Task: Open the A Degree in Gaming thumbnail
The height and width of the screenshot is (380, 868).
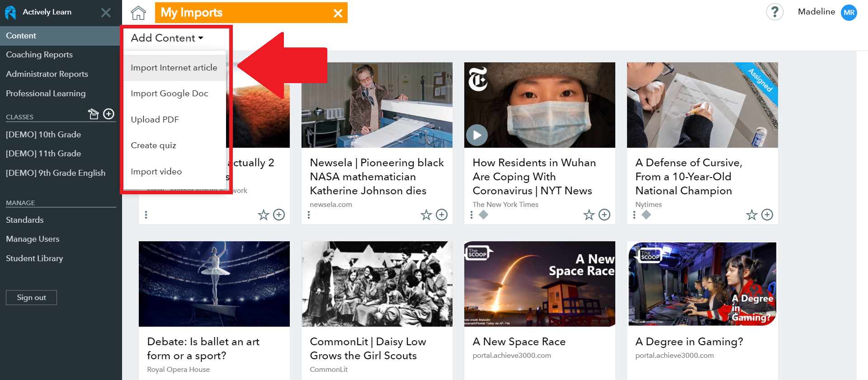Action: click(703, 284)
